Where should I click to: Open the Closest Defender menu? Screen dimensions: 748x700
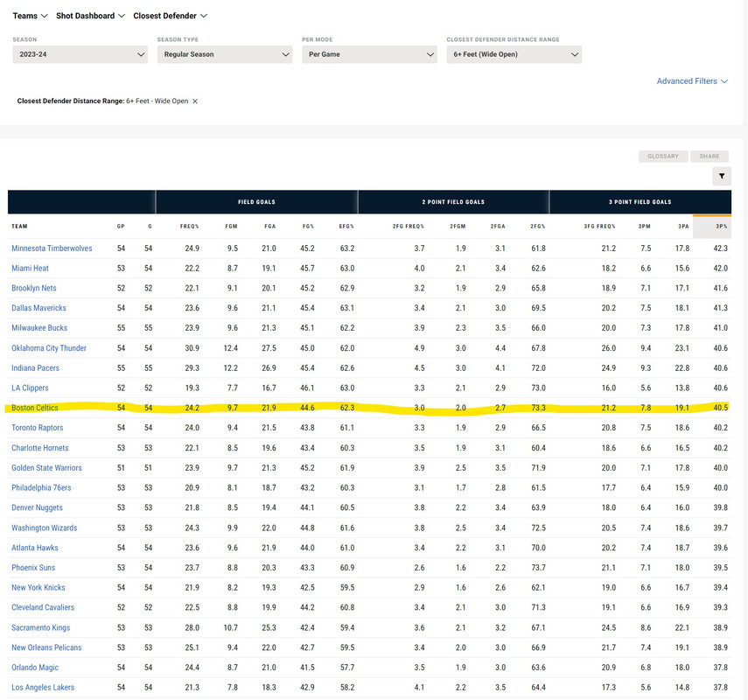click(x=170, y=16)
